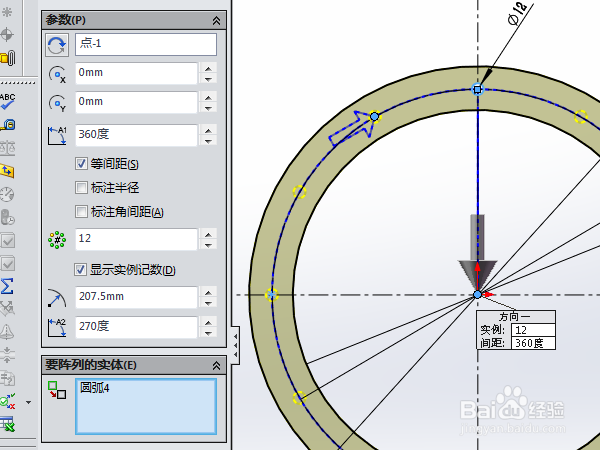Open the Mass Properties balance icon
The height and width of the screenshot is (450, 600).
tap(7, 148)
